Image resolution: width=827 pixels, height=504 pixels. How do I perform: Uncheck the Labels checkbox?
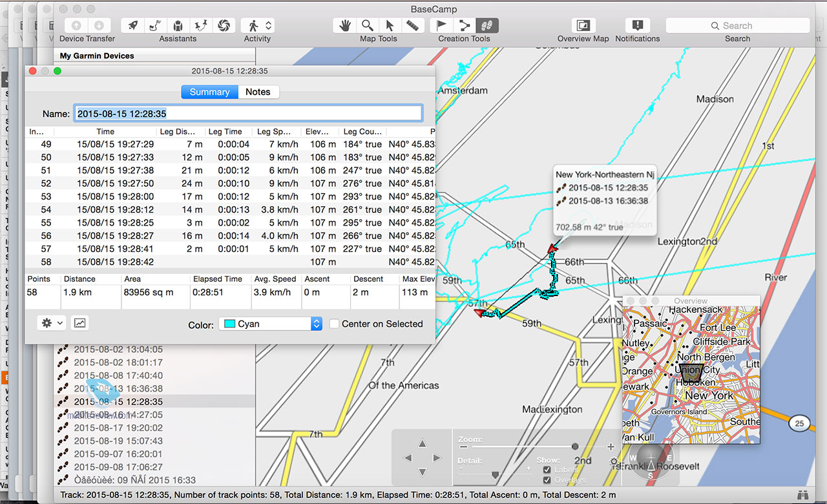point(547,470)
